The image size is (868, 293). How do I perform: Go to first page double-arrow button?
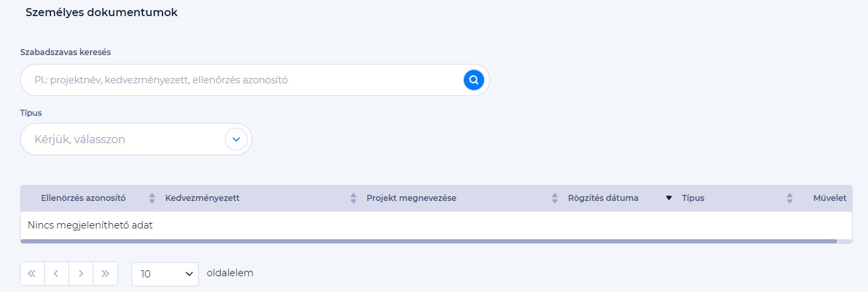(33, 274)
